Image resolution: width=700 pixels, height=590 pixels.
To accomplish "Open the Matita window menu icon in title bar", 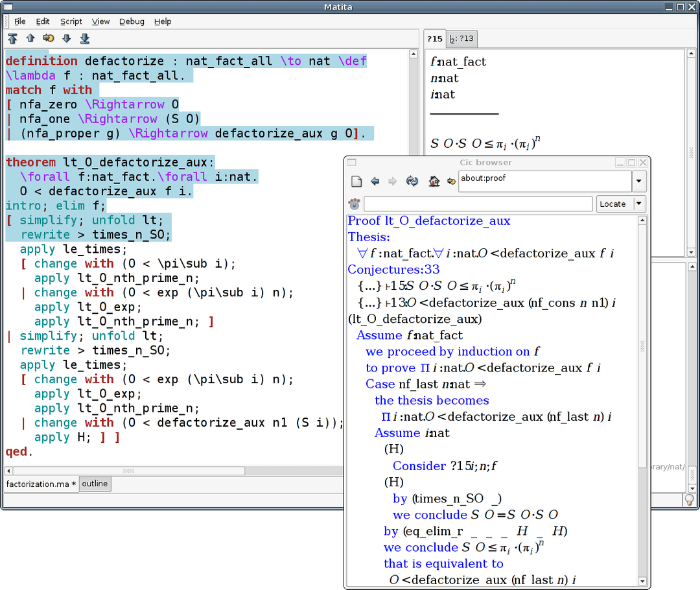I will point(8,7).
